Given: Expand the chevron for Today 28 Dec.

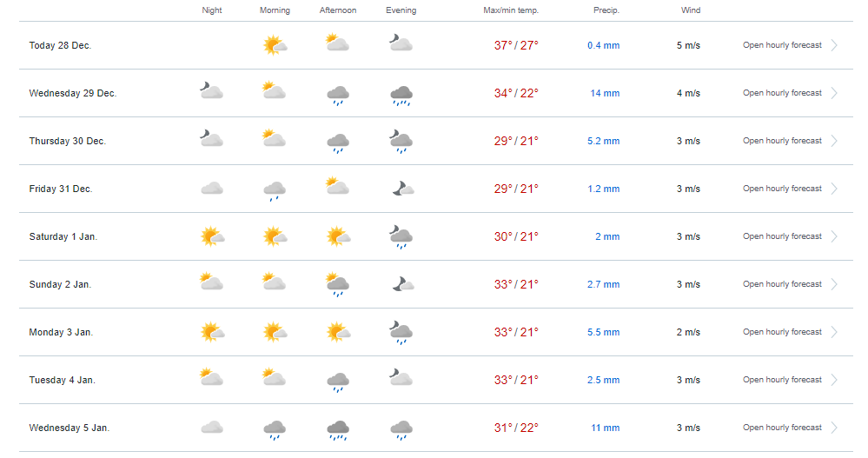Looking at the screenshot, I should [834, 45].
